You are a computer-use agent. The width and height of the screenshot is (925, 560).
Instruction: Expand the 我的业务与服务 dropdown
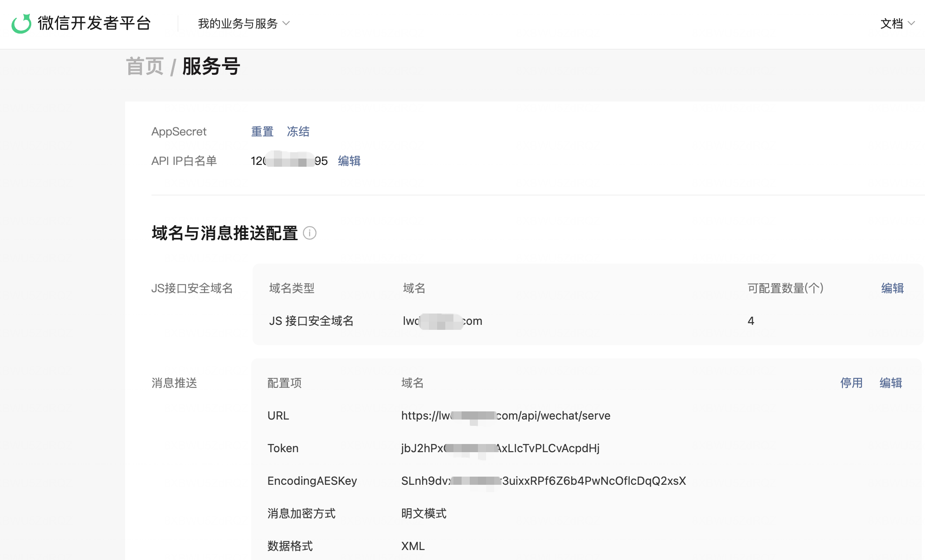[x=243, y=24]
